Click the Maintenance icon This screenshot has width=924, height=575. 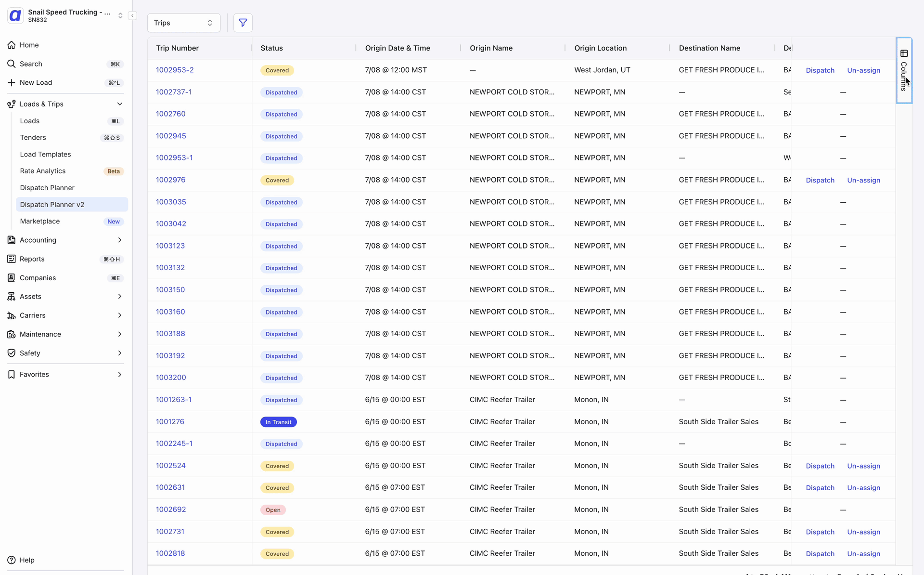click(x=12, y=334)
